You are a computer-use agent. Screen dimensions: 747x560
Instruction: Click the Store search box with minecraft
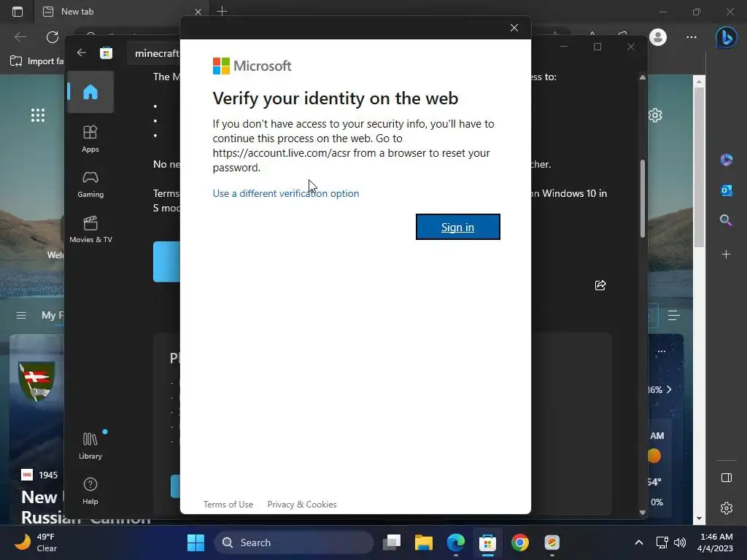click(x=154, y=52)
